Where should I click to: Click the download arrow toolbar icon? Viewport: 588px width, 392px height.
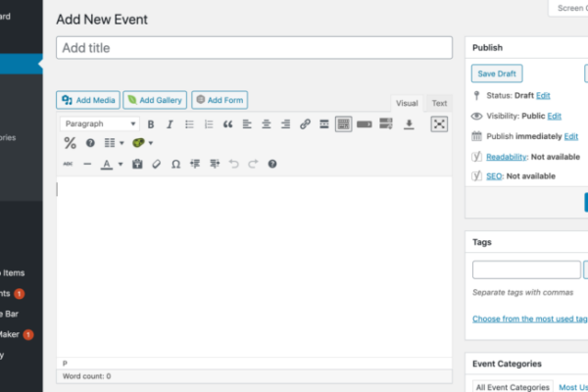pos(409,124)
